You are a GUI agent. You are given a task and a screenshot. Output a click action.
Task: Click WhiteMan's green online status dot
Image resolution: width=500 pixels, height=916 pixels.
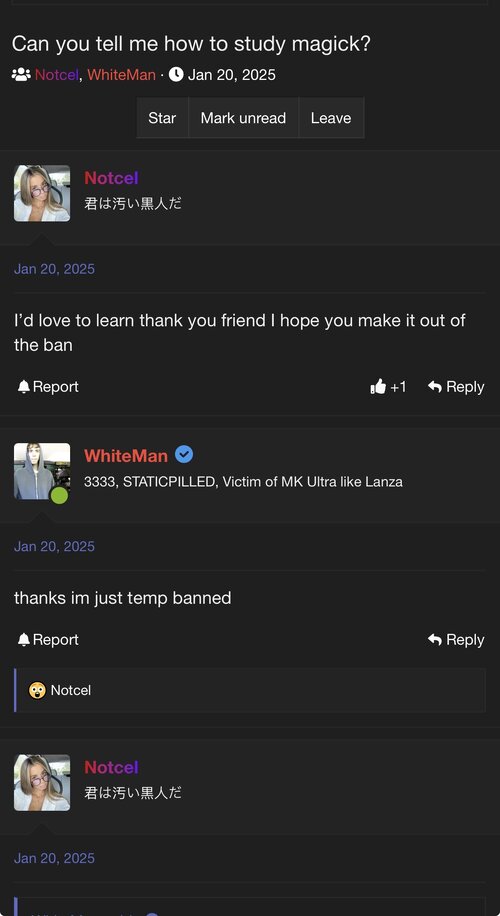tap(59, 495)
